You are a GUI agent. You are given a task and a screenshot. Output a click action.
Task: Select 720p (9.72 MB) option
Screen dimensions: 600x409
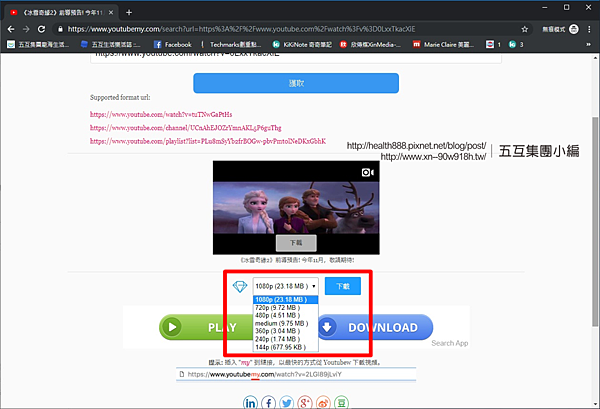click(x=285, y=308)
